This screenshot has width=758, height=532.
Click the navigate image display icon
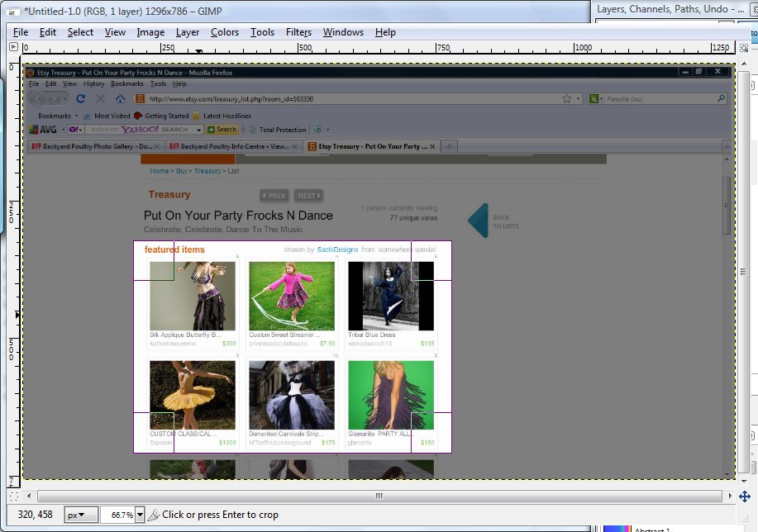tap(745, 496)
